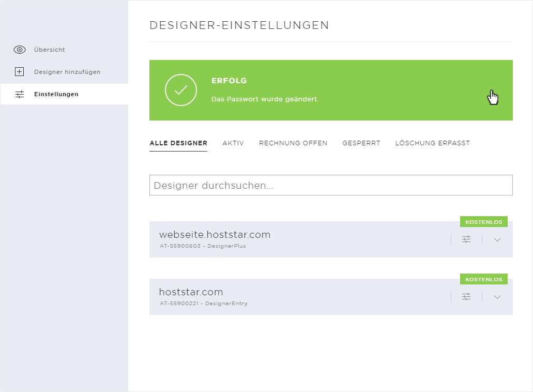Click the ERFOLG heading in banner
This screenshot has width=533, height=392.
[229, 81]
